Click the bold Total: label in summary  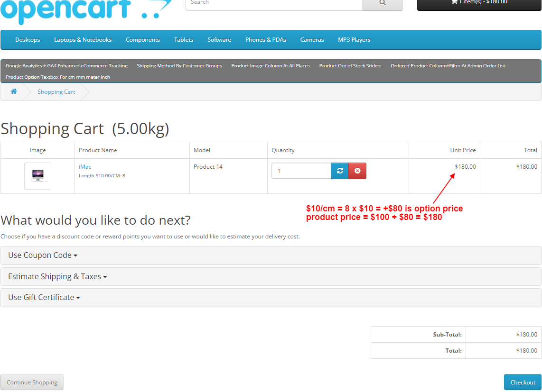pyautogui.click(x=454, y=351)
